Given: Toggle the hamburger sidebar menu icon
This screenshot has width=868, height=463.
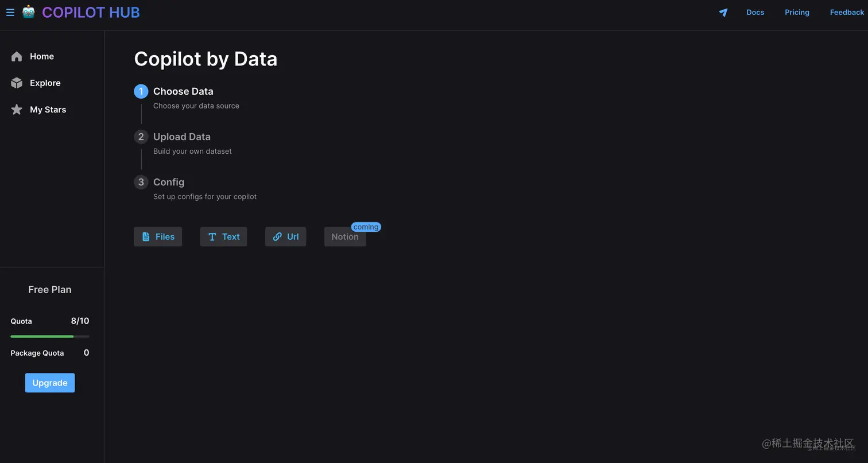Looking at the screenshot, I should click(10, 13).
